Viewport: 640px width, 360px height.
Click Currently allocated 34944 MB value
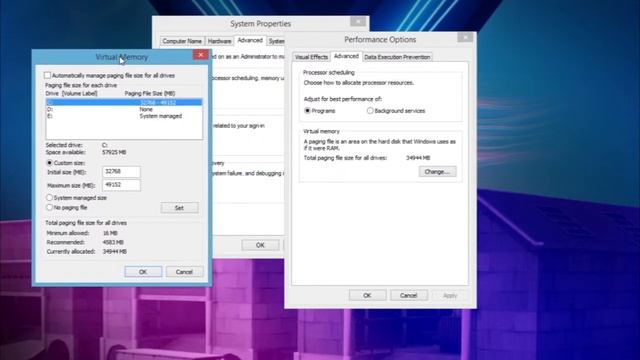[115, 252]
